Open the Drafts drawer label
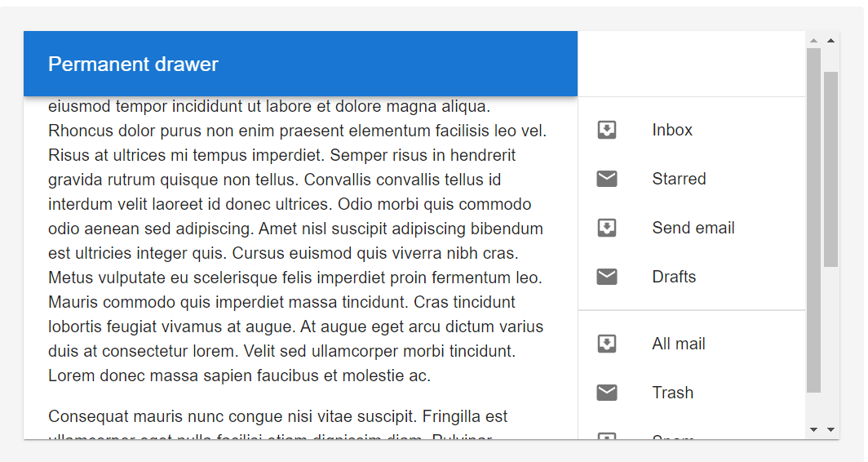868x462 pixels. click(x=692, y=277)
